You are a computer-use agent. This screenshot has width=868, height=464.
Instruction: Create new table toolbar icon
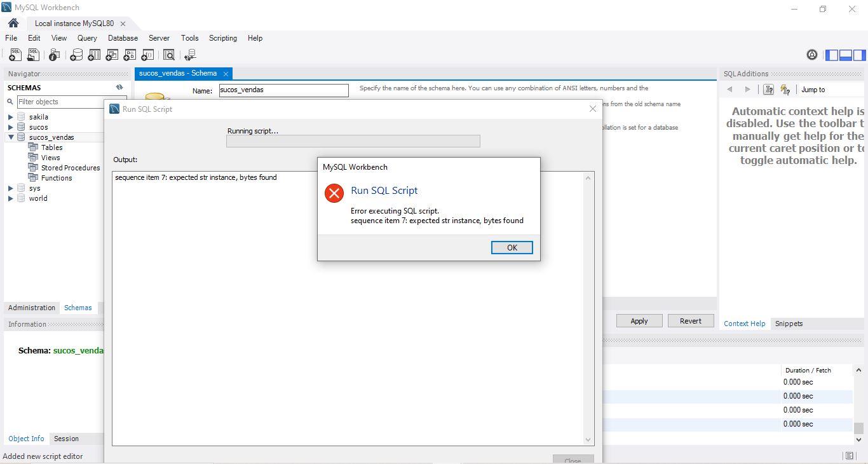[94, 55]
